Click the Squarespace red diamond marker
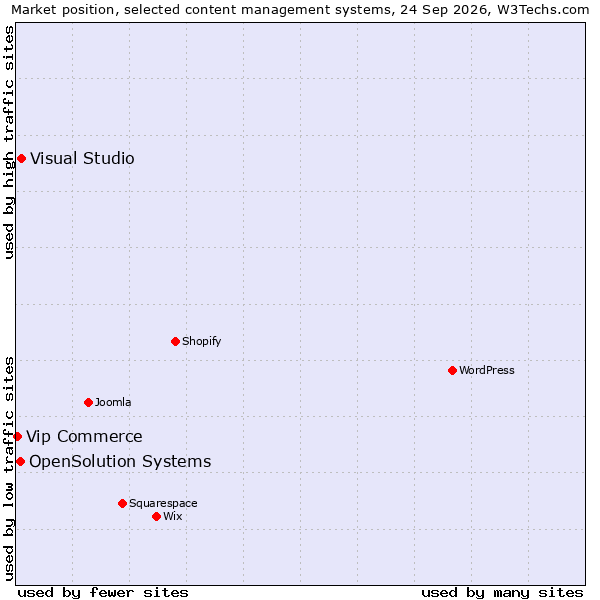 [122, 503]
